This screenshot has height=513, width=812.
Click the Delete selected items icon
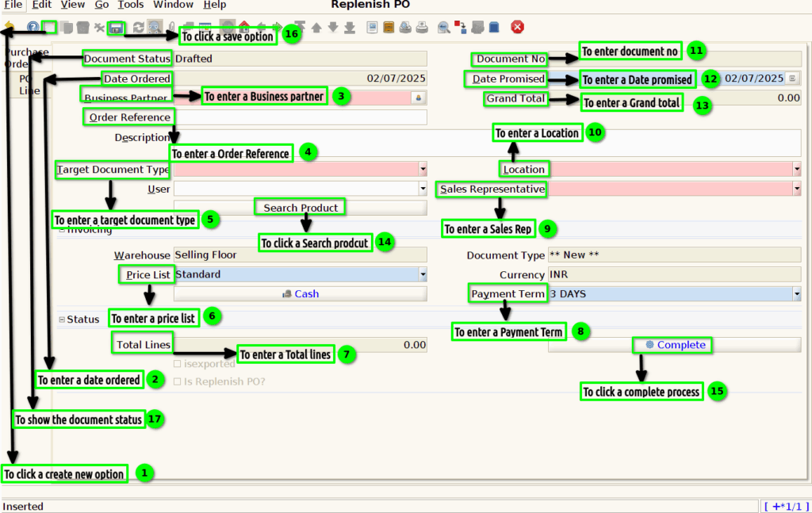(x=99, y=27)
